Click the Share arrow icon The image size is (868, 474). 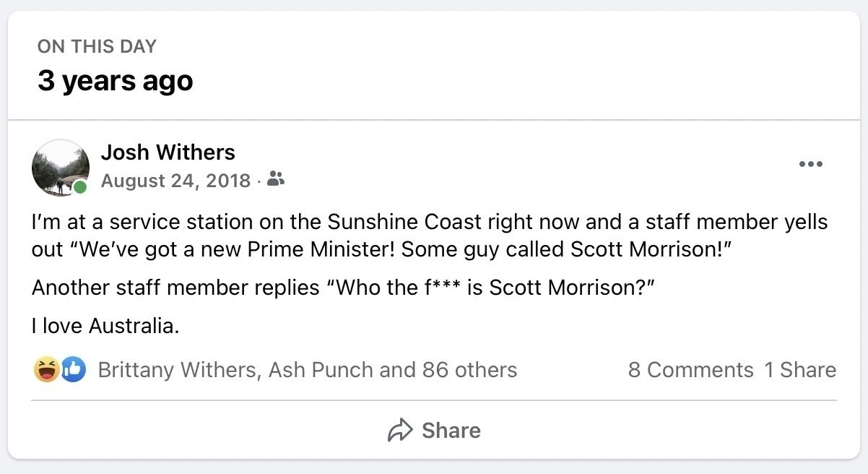point(399,431)
